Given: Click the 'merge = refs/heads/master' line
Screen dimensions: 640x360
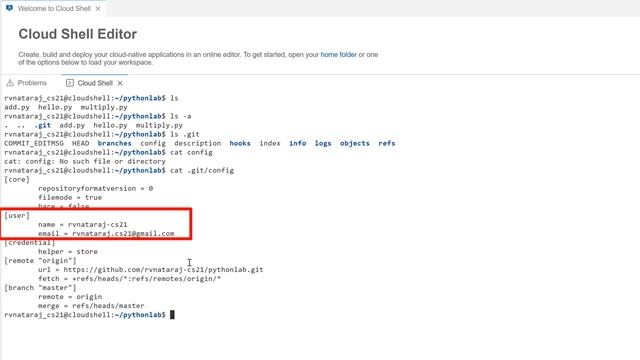Looking at the screenshot, I should click(x=91, y=305).
